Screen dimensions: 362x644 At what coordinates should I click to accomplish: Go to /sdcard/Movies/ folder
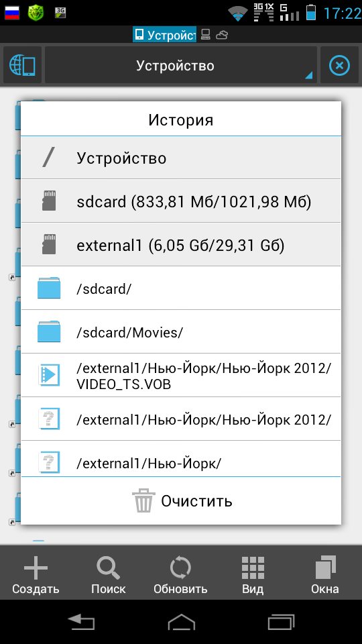click(181, 332)
